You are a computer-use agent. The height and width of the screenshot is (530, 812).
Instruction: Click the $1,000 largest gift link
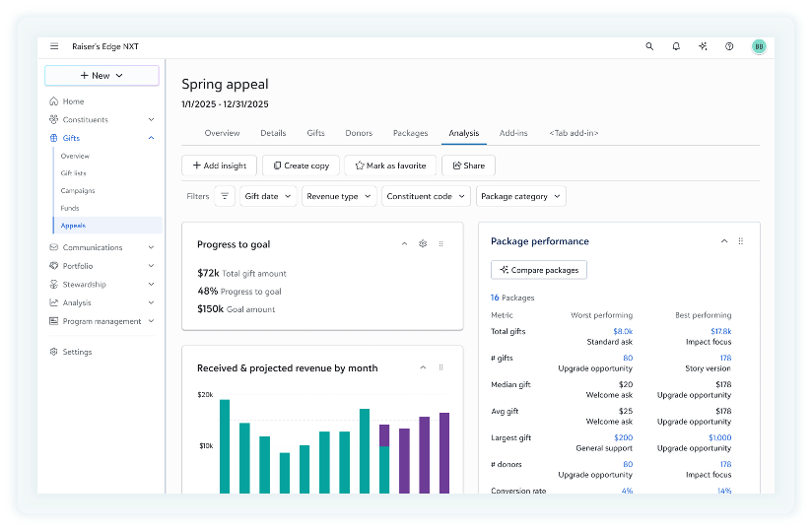[x=720, y=437]
